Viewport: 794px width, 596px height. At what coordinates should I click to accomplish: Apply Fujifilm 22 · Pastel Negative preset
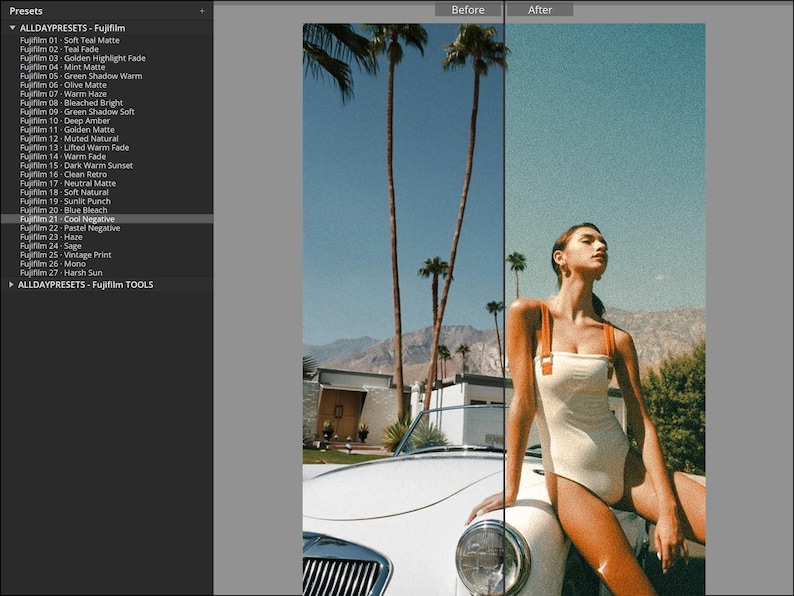[70, 228]
